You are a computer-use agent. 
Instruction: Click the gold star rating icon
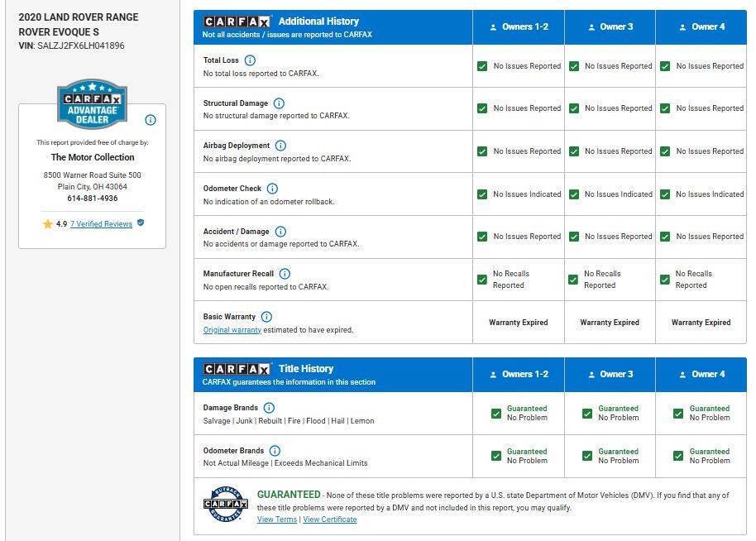pos(48,223)
